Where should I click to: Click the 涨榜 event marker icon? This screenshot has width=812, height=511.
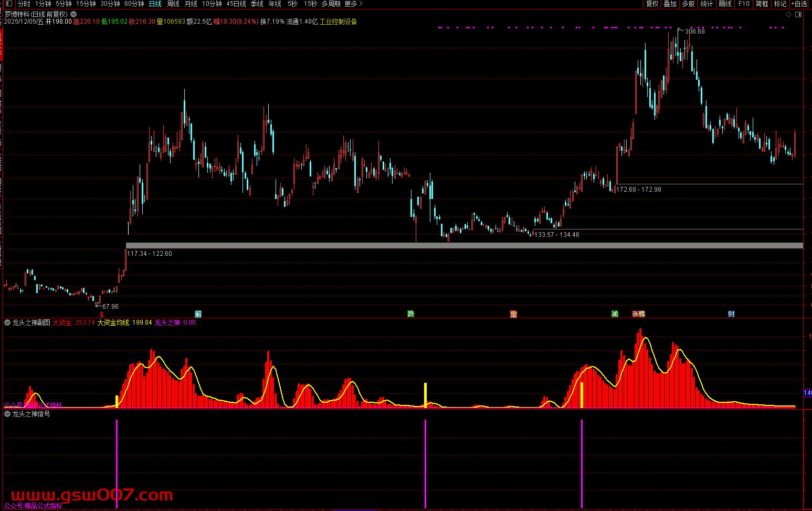(638, 314)
